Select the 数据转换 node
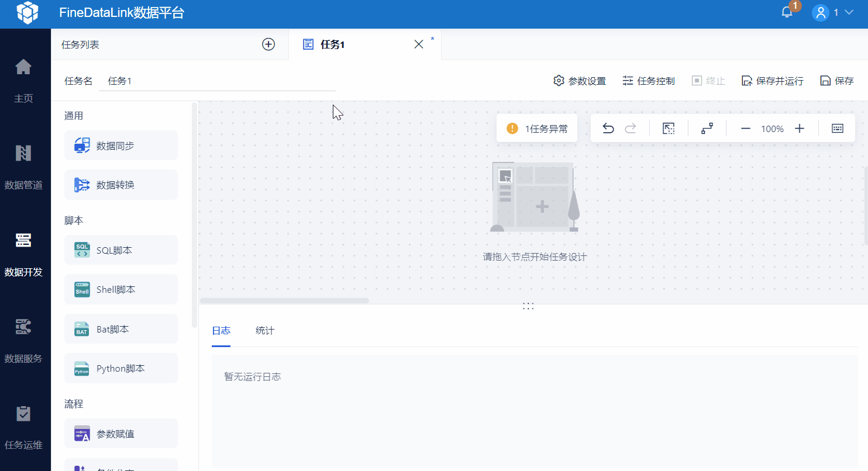This screenshot has width=868, height=471. point(121,185)
